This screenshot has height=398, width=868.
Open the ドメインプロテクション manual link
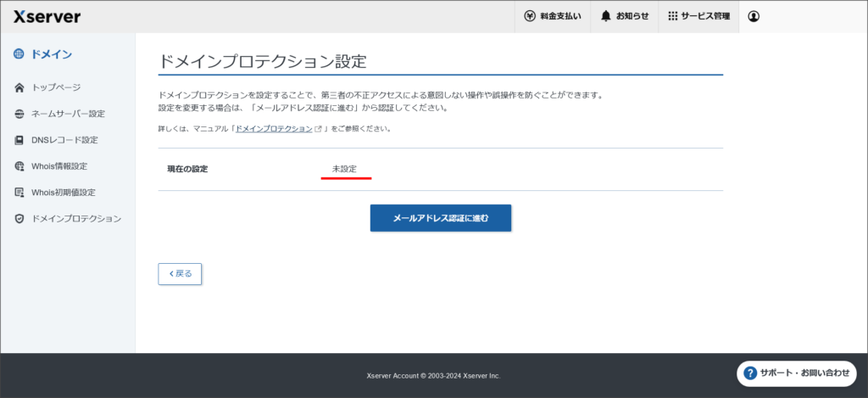pos(274,129)
